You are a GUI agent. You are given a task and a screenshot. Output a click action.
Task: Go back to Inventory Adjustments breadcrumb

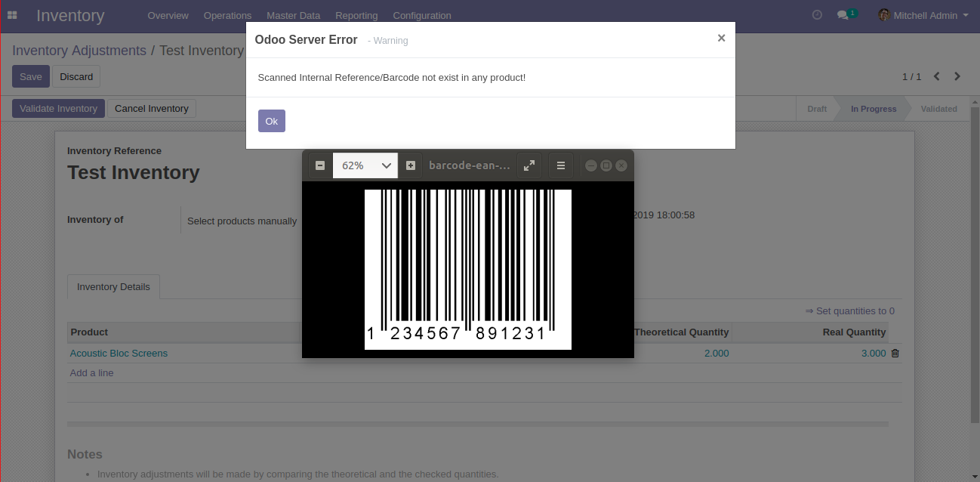[79, 51]
